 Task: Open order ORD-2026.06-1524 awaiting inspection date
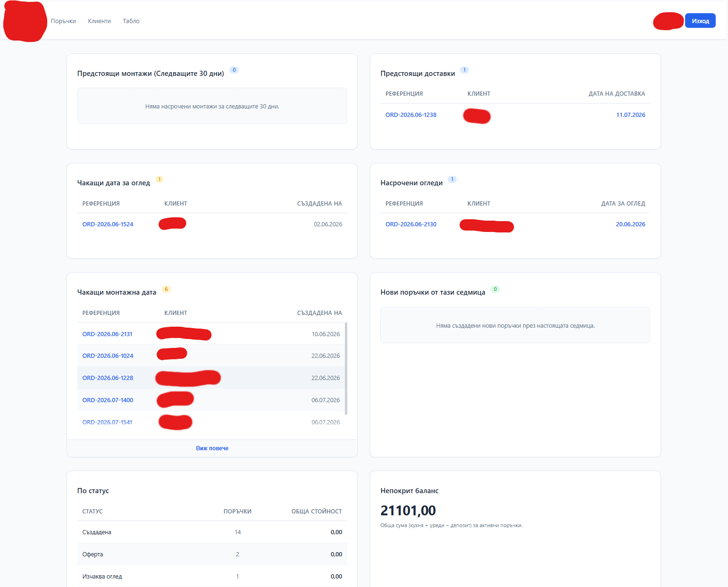click(x=108, y=224)
